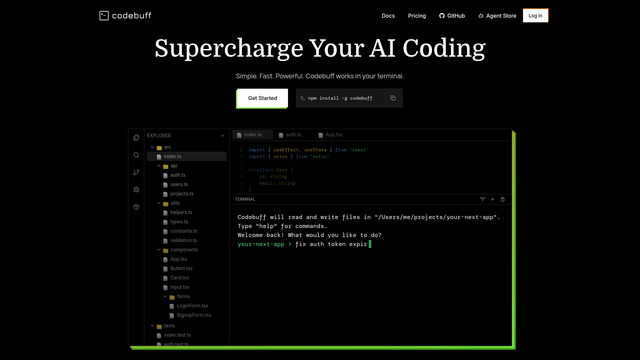Click the Get Started button
The width and height of the screenshot is (640, 360).
[x=262, y=98]
